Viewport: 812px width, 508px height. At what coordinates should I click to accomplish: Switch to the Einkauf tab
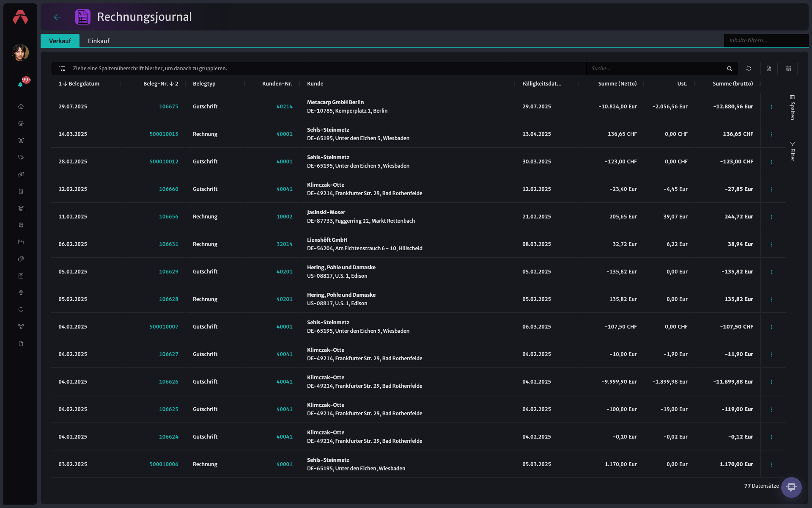point(99,41)
